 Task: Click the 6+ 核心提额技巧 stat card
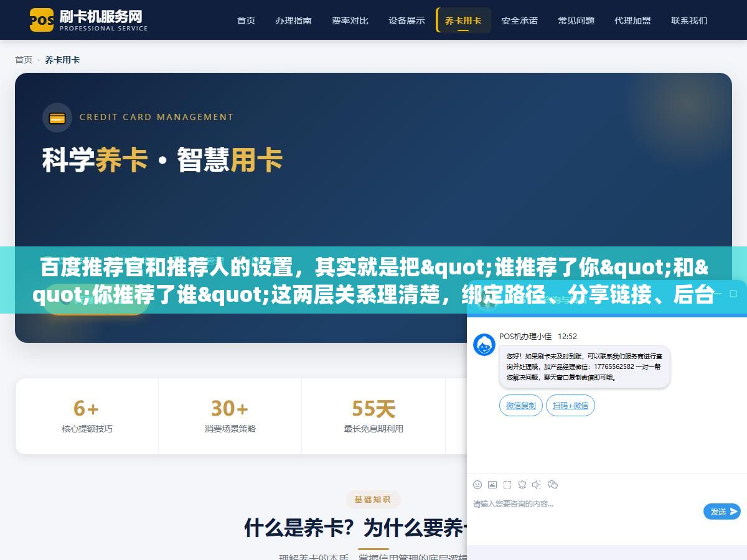point(87,416)
